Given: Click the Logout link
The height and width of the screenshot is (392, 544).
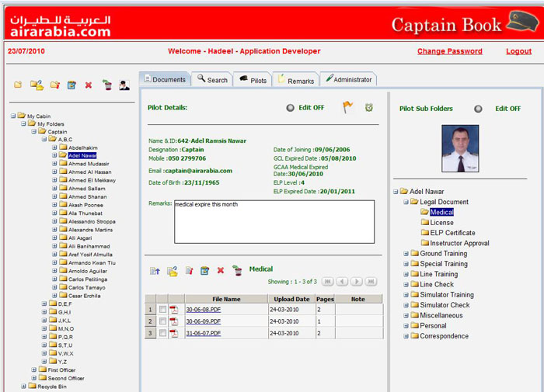Looking at the screenshot, I should [x=518, y=51].
